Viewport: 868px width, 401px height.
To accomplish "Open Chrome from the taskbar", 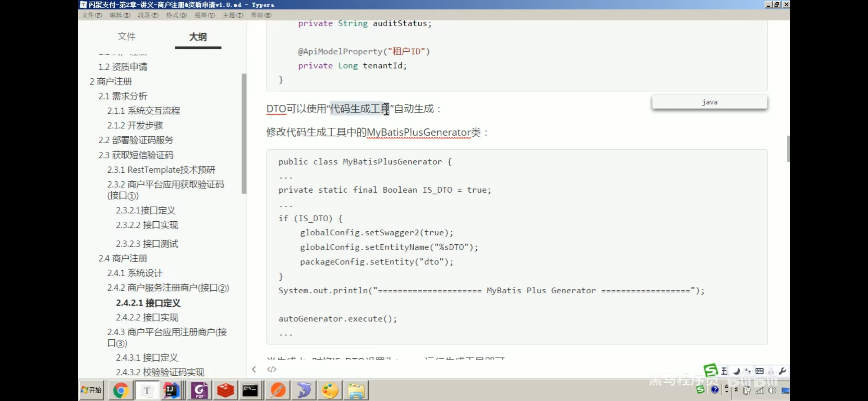I will (x=121, y=390).
